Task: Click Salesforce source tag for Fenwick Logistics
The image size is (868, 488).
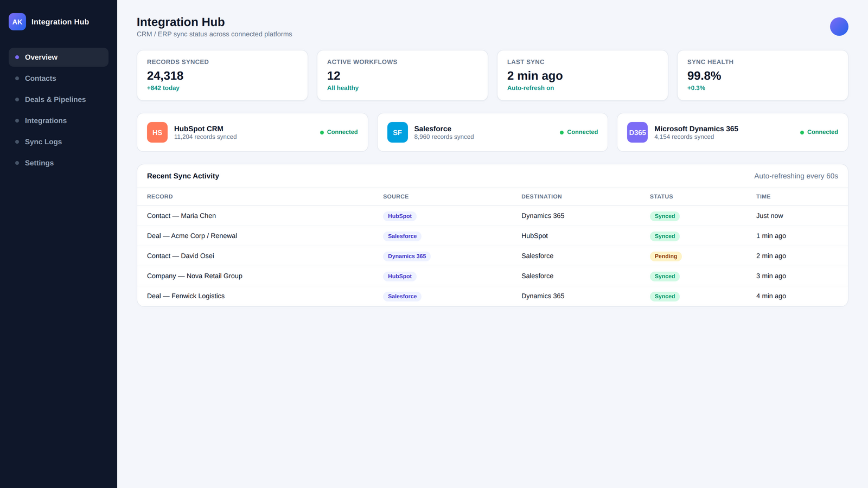Action: [x=402, y=297]
